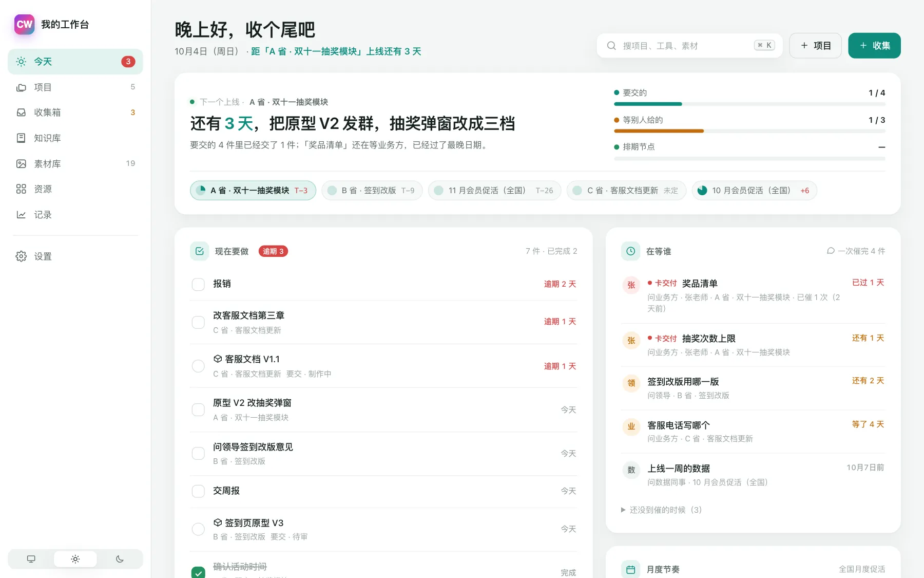Screen dimensions: 924x578
Task: Click the + 收集 button
Action: pos(874,46)
